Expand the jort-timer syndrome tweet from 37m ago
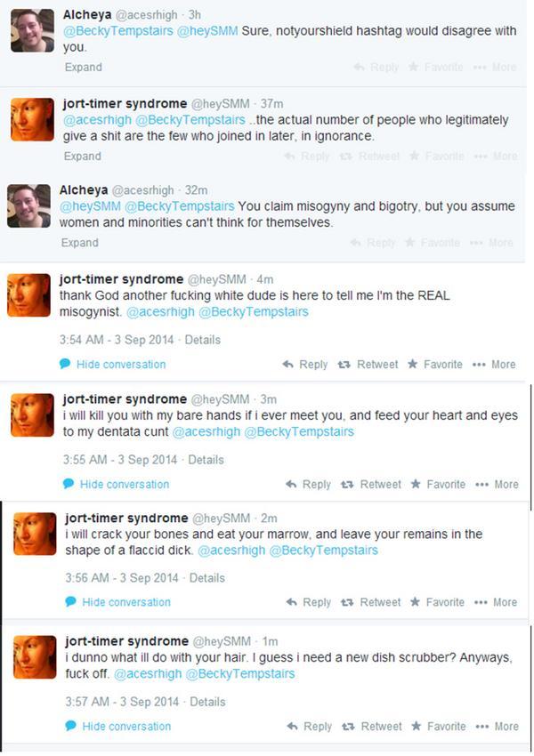 point(82,157)
